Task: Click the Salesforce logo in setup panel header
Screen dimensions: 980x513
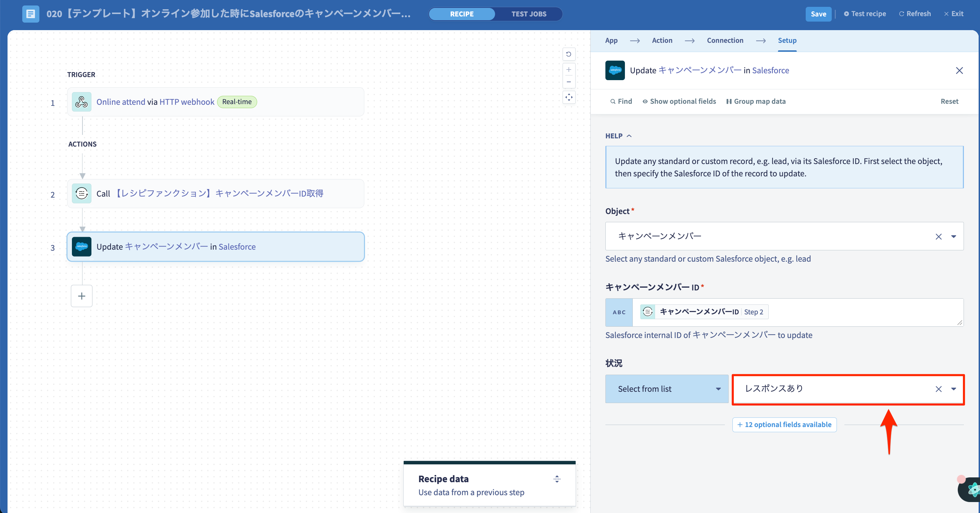Action: 615,71
